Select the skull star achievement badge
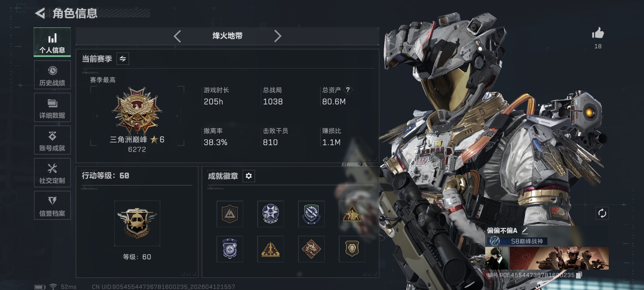Image resolution: width=644 pixels, height=290 pixels. coord(270,214)
